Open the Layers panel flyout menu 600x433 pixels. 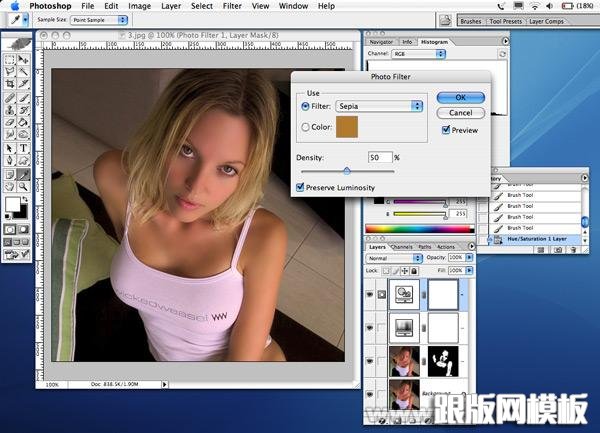(471, 246)
